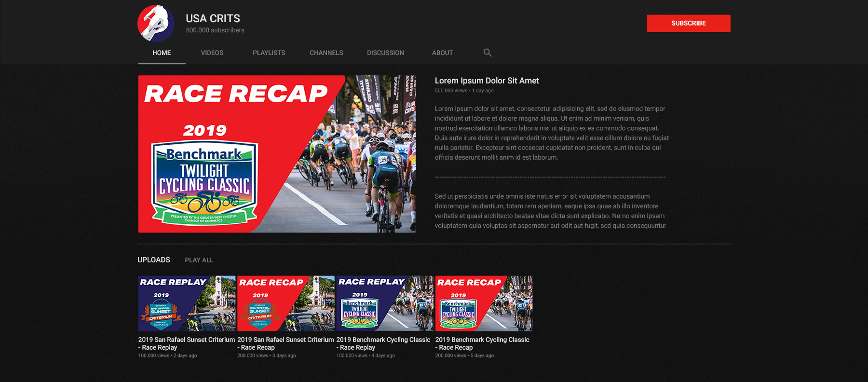This screenshot has width=868, height=382.
Task: Click title 2019 San Rafael Sunset Criterium Race Recap
Action: (x=285, y=343)
